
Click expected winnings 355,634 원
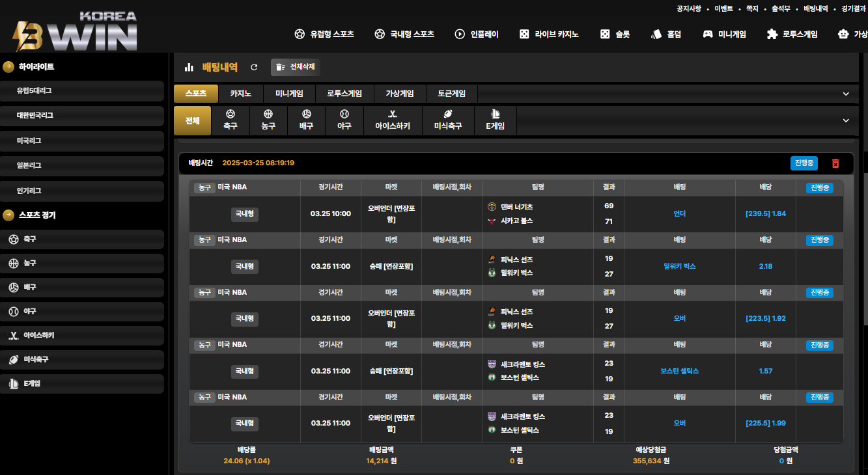651,461
